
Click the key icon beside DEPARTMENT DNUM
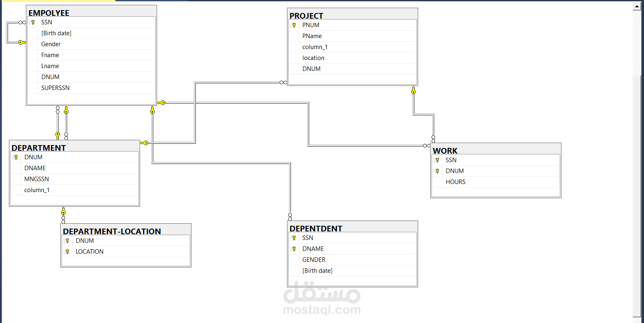click(x=16, y=157)
